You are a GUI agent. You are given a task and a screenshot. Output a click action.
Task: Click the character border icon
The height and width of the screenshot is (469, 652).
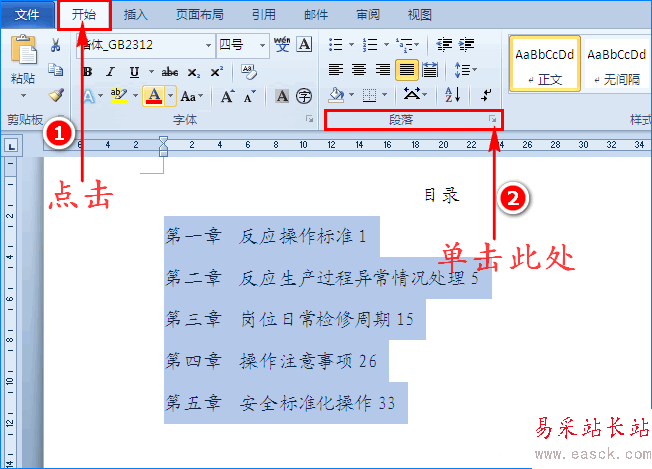(x=304, y=44)
